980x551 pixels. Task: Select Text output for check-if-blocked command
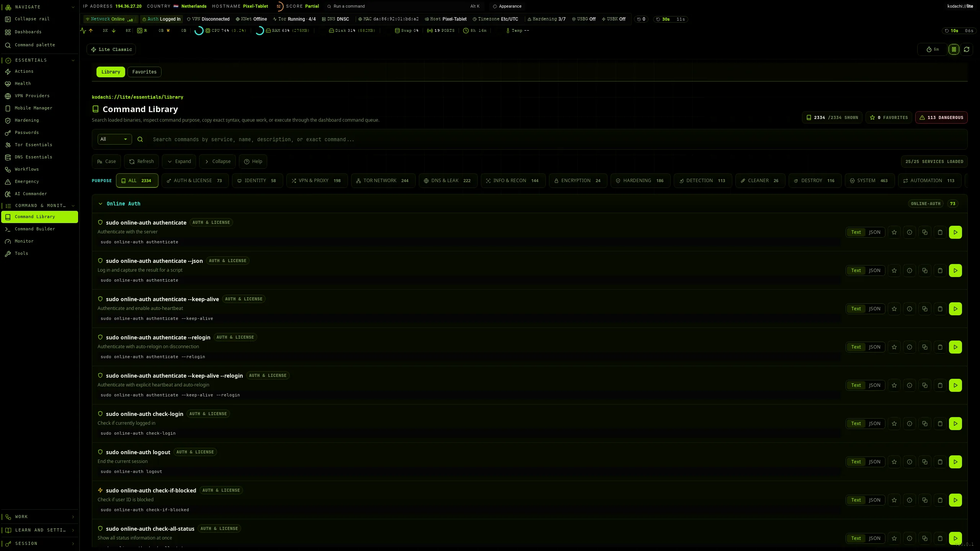(856, 500)
